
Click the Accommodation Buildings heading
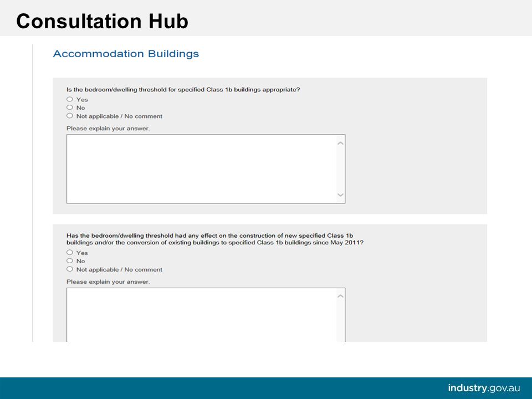tap(126, 54)
